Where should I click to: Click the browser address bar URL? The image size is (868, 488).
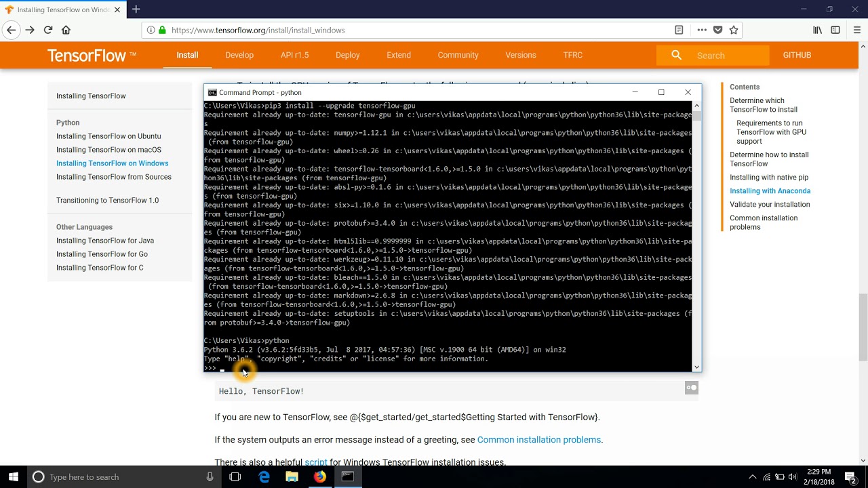(258, 30)
